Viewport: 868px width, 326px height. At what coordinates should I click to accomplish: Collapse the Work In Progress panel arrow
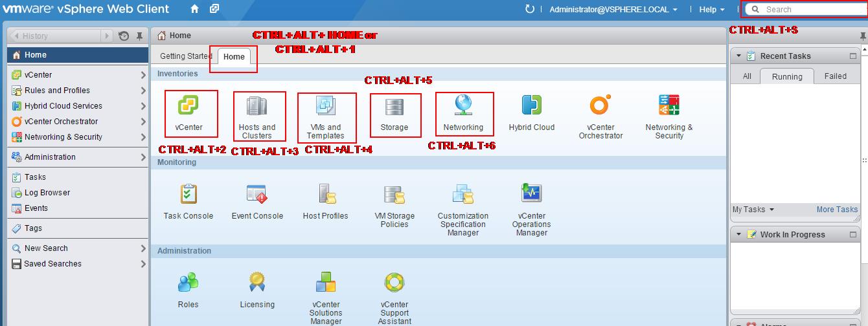tap(738, 235)
